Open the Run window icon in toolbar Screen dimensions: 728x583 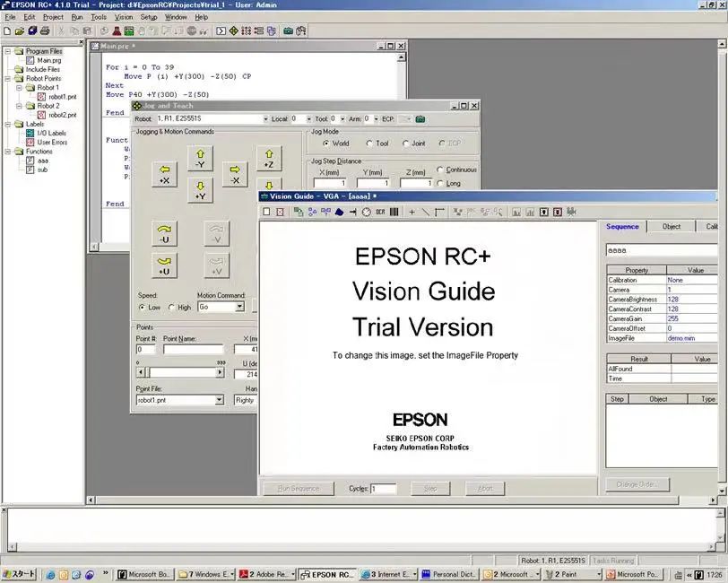[221, 31]
